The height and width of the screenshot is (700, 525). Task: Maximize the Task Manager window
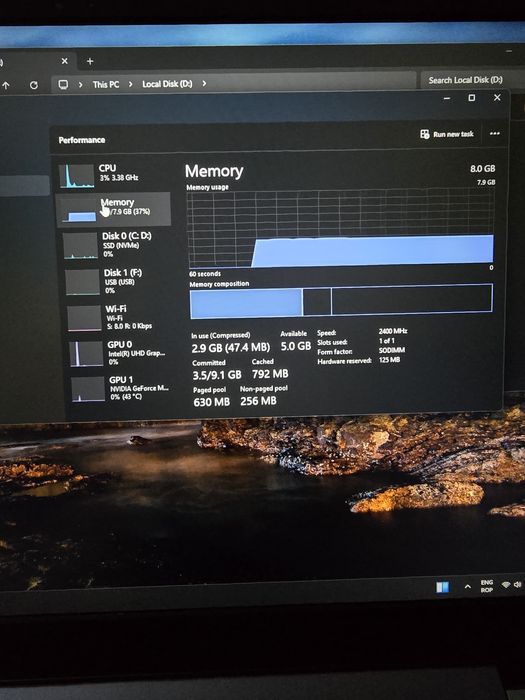click(x=471, y=97)
